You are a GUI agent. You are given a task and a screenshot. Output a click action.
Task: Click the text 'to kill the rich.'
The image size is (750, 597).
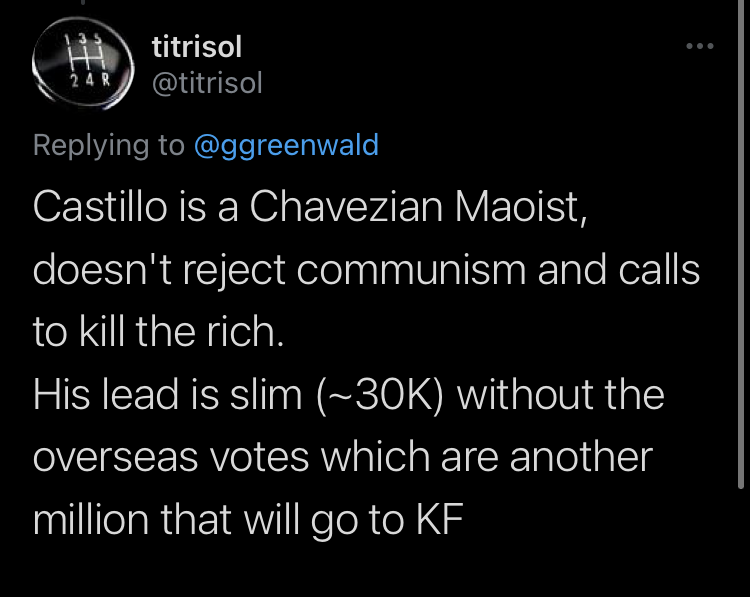pyautogui.click(x=158, y=331)
